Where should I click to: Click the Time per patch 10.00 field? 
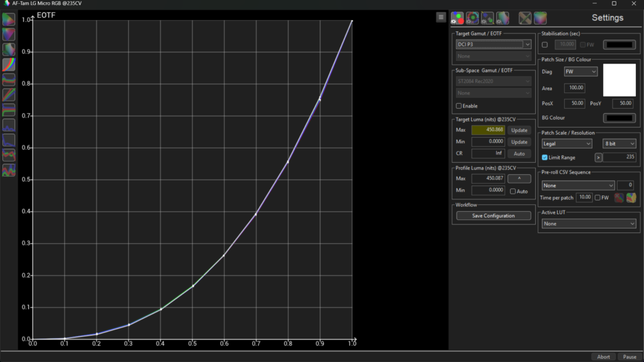(x=584, y=197)
